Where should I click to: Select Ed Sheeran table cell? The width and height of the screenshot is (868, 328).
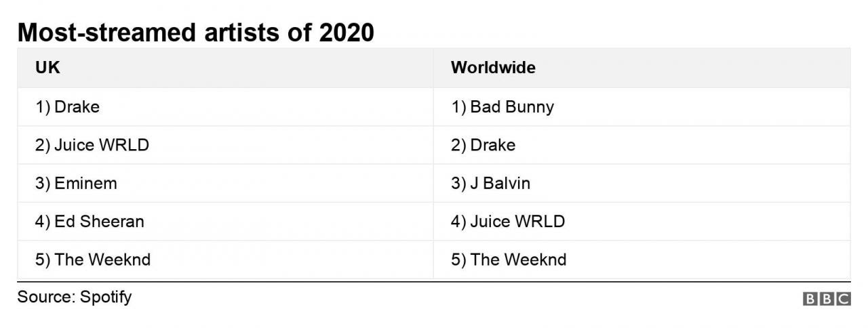click(225, 221)
